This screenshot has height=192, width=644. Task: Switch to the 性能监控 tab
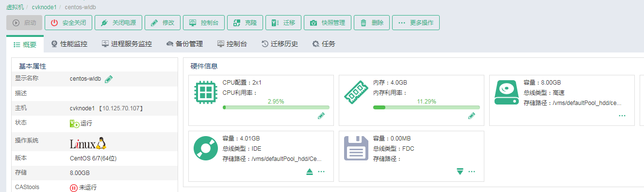coord(69,44)
